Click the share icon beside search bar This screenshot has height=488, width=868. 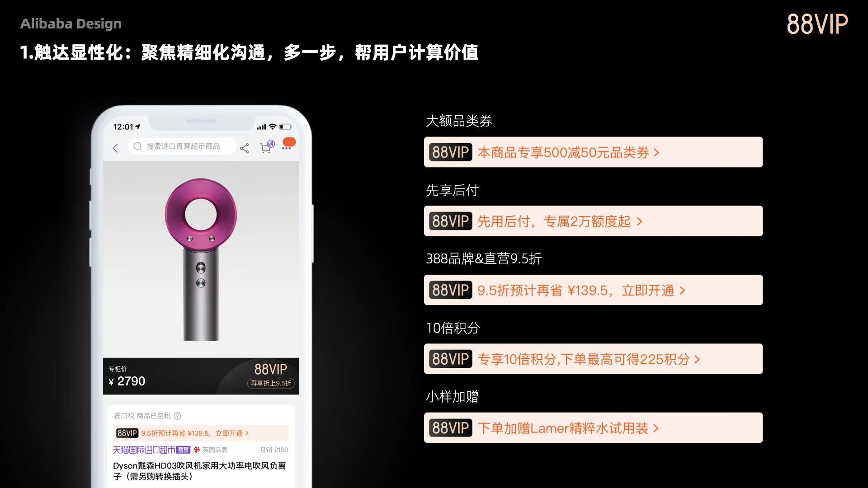click(x=245, y=148)
